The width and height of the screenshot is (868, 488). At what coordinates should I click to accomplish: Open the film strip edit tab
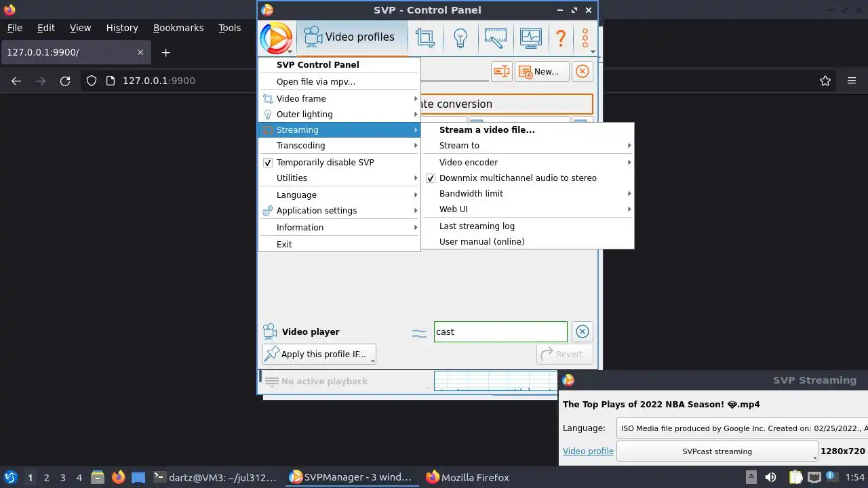click(496, 37)
